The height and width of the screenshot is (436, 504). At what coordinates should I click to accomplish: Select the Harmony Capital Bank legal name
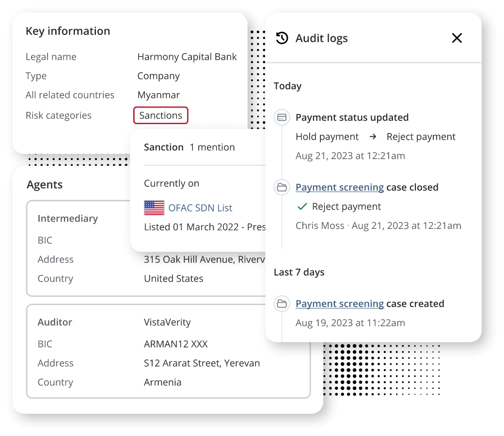[x=187, y=57]
